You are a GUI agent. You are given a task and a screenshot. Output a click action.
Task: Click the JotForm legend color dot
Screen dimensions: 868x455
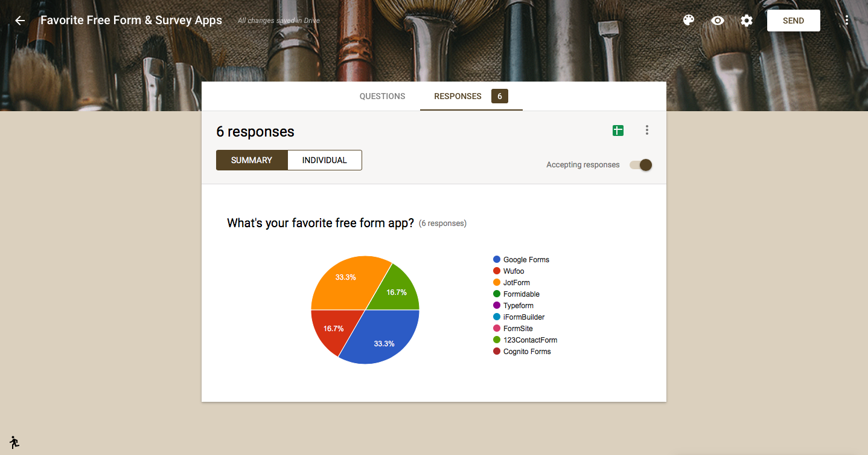497,282
